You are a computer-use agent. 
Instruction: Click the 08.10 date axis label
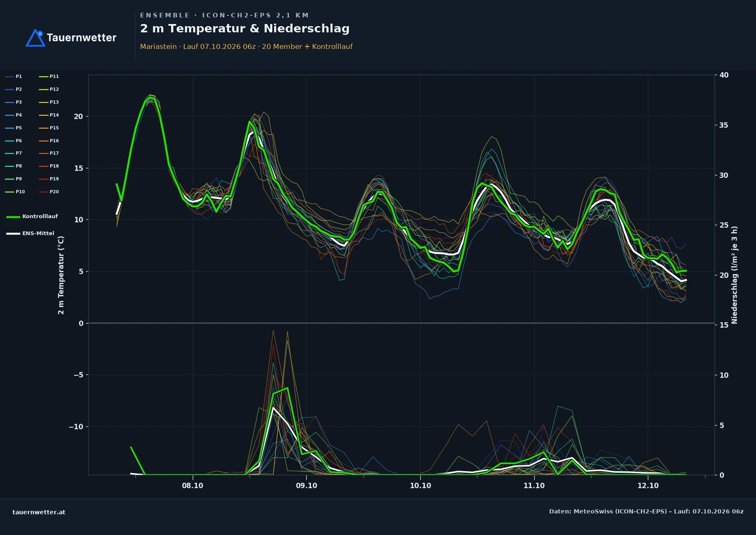[193, 486]
